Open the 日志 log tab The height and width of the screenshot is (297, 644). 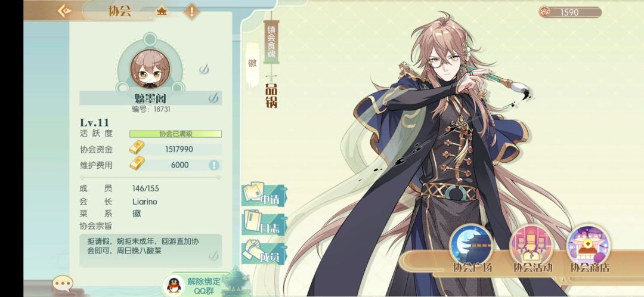(265, 224)
